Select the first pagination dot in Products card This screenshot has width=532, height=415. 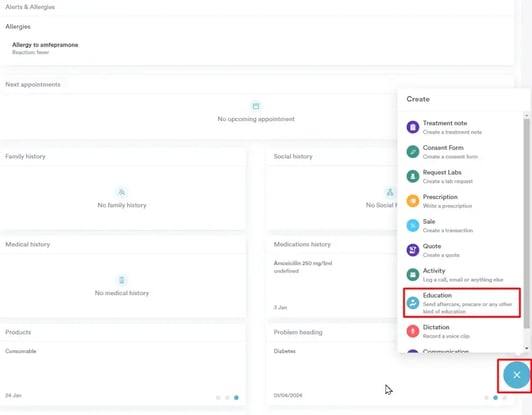coord(218,398)
